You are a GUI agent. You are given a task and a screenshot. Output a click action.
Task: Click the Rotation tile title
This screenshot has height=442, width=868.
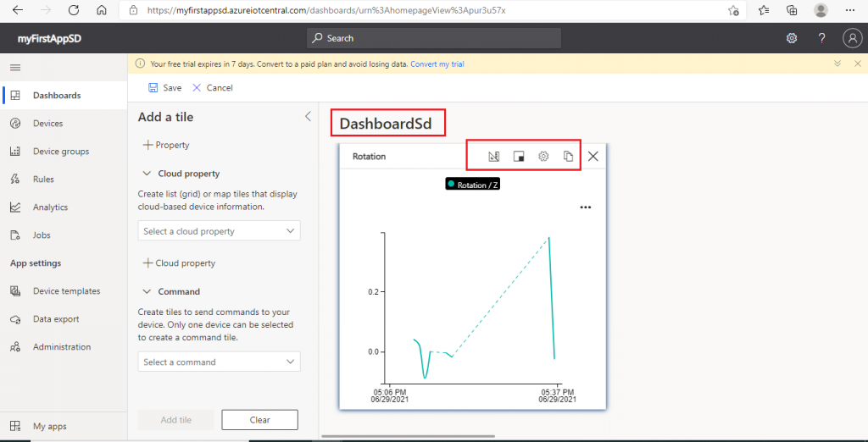(x=370, y=157)
